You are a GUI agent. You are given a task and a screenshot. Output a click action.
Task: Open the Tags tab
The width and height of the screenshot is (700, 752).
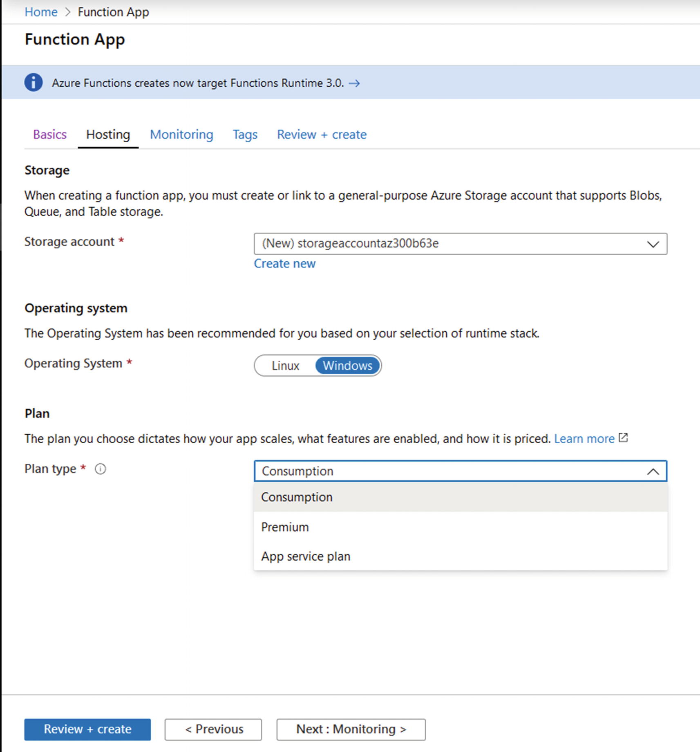[x=245, y=135]
